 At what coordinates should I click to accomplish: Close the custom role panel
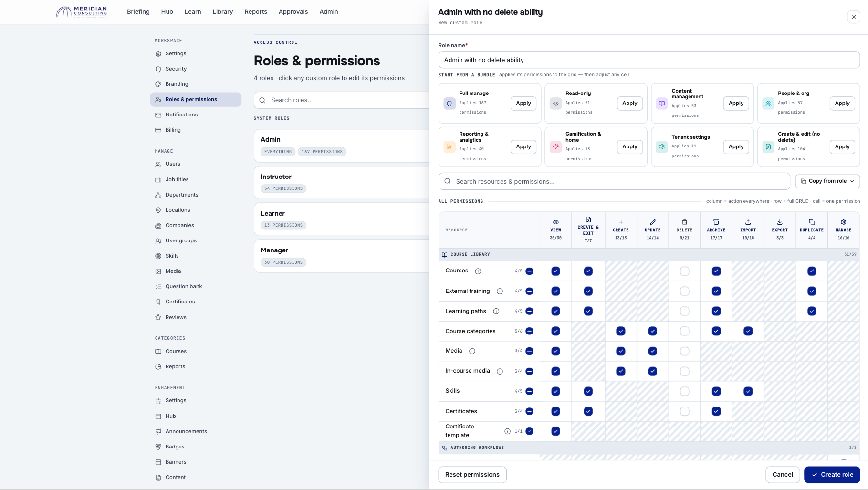[854, 17]
